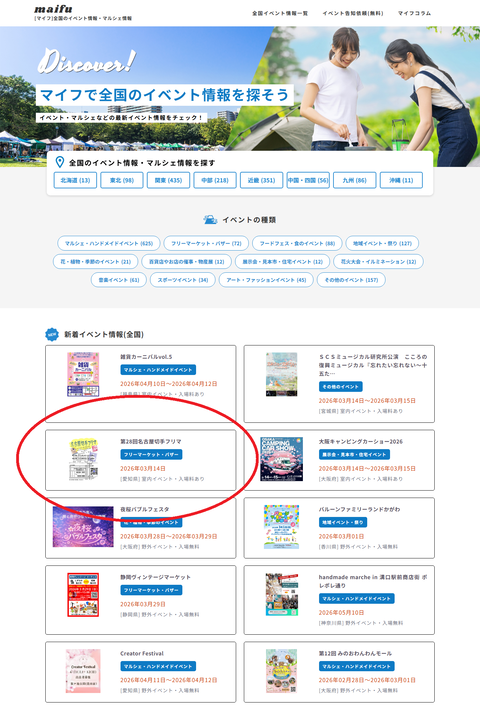480x712 pixels.
Task: Open the バルーンファミリーランドかがわ flyer thumbnail
Action: coord(282,527)
